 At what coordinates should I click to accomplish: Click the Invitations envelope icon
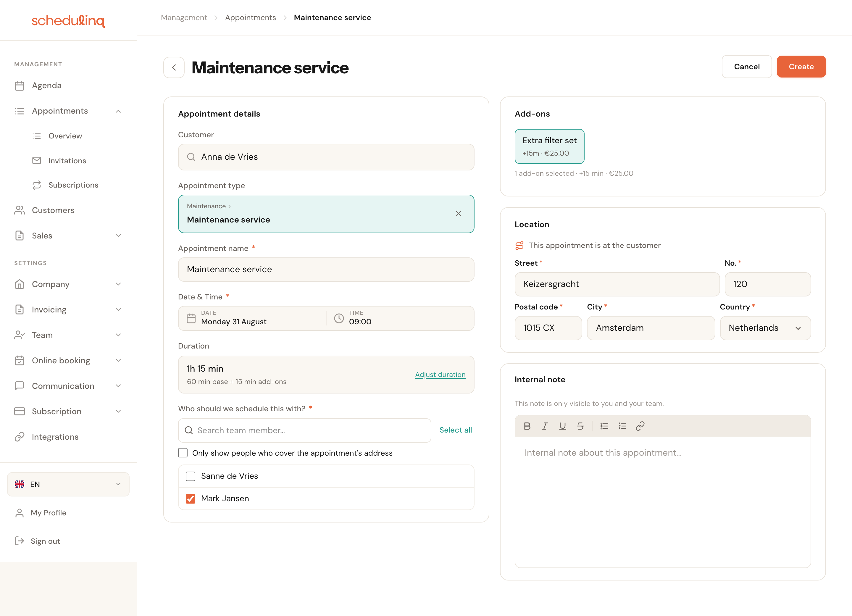[x=37, y=161]
